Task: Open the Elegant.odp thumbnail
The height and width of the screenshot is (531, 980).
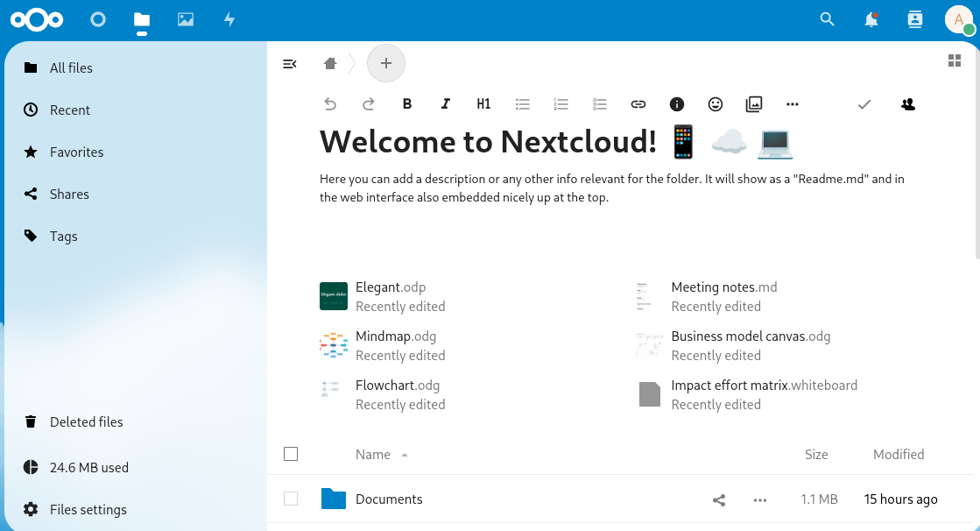Action: click(334, 296)
